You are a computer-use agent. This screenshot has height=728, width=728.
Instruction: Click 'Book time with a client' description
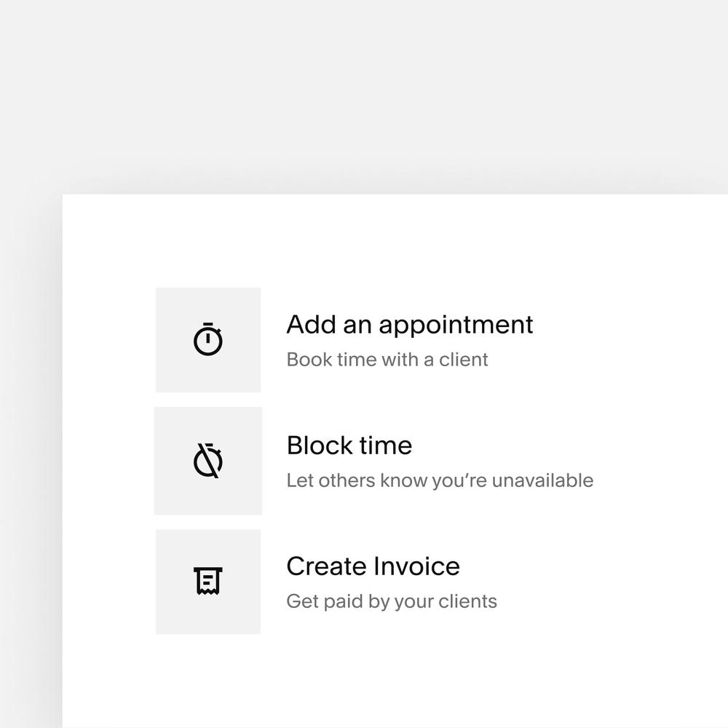point(387,360)
